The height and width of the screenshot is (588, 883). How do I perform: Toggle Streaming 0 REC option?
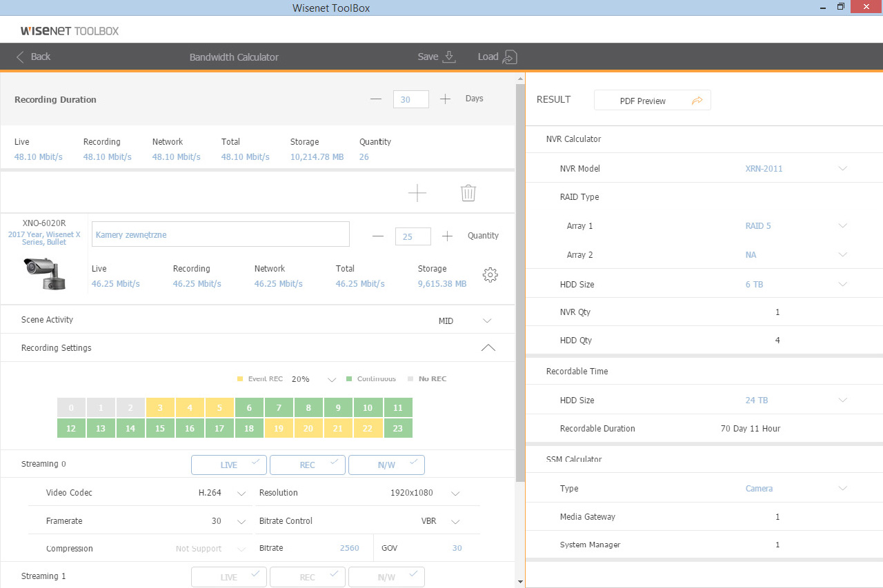(308, 465)
